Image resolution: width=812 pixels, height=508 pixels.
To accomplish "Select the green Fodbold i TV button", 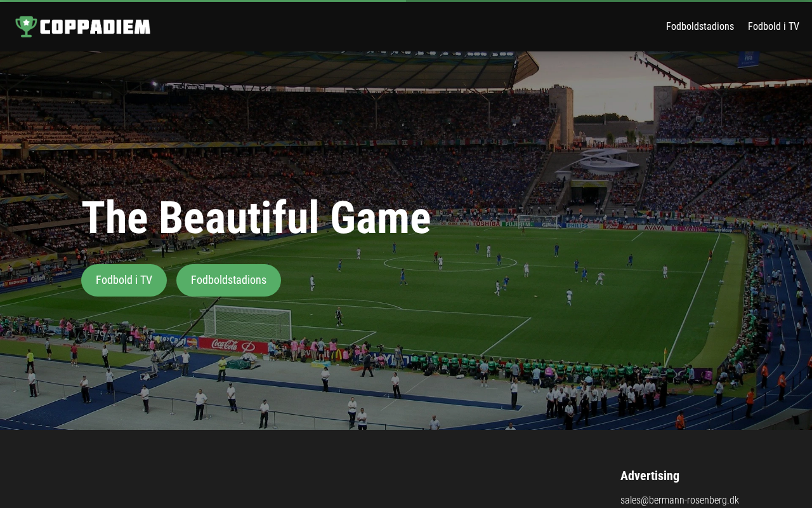I will tap(124, 280).
